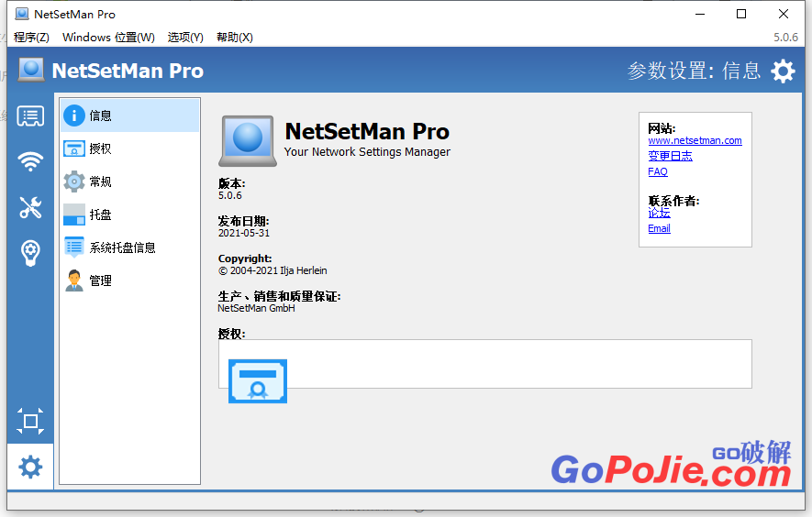Click the 授权 license information box
The width and height of the screenshot is (812, 517).
coord(484,364)
